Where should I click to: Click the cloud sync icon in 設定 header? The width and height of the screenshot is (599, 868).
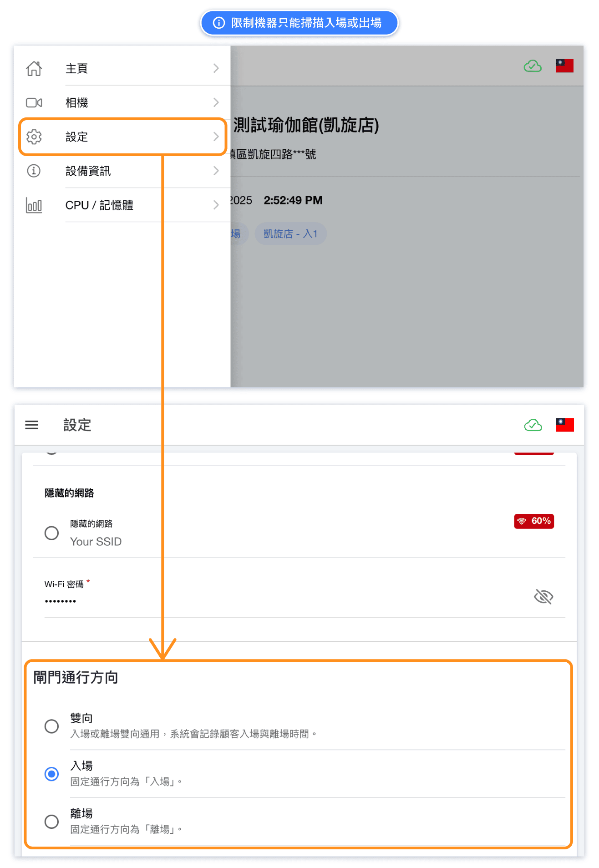pyautogui.click(x=533, y=425)
